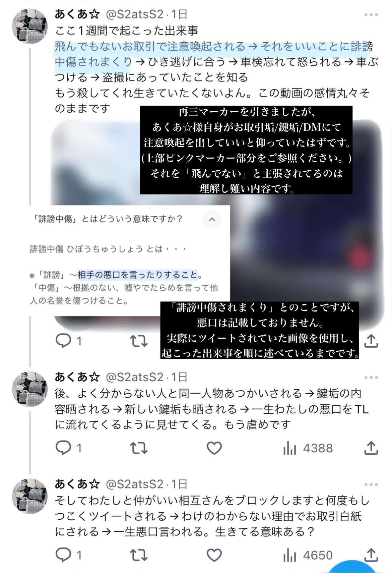View analytics showing 4650 views
This screenshot has height=573, width=392.
pos(308,555)
